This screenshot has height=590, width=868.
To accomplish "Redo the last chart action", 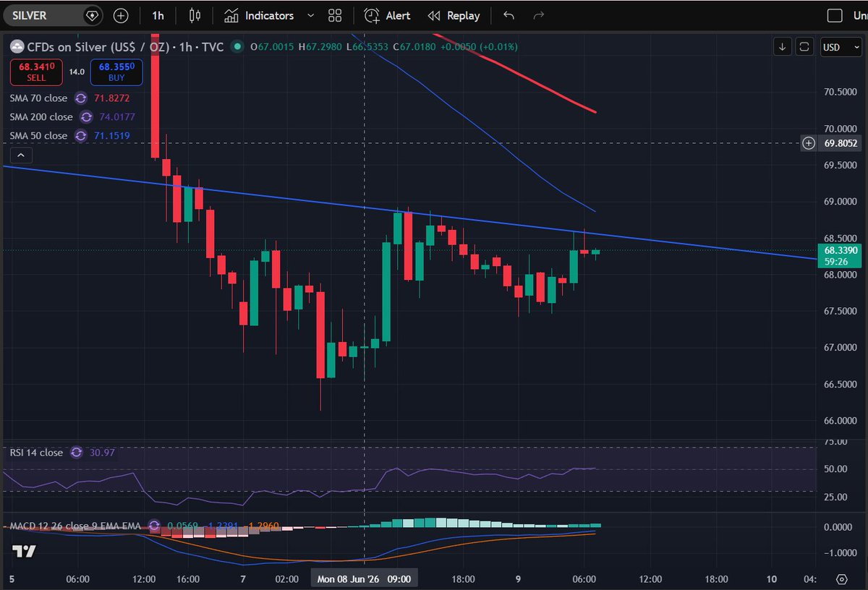I will coord(538,15).
